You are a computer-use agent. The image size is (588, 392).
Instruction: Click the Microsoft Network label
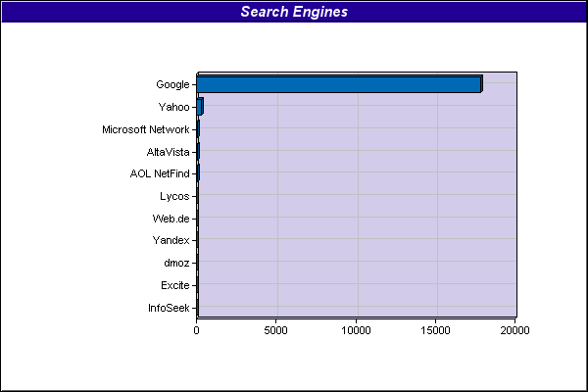(145, 129)
